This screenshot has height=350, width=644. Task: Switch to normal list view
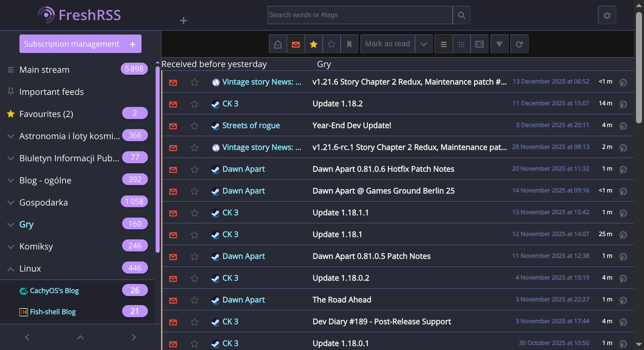[444, 44]
